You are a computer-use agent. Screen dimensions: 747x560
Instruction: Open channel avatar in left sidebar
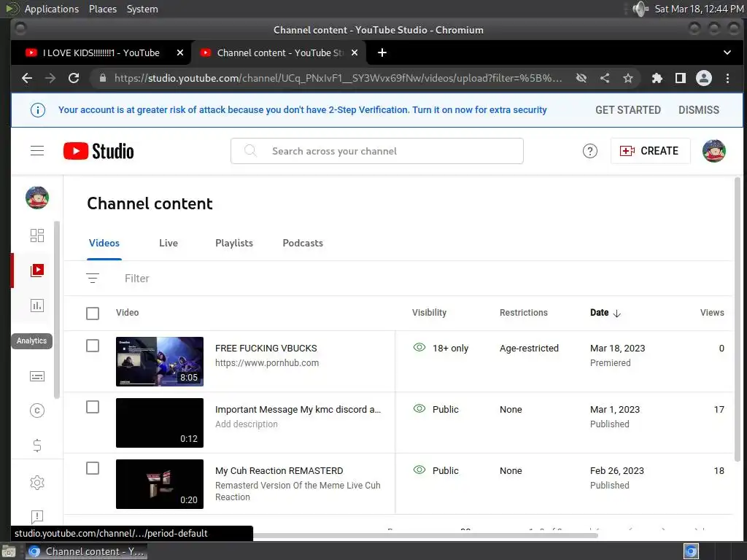[x=37, y=198]
